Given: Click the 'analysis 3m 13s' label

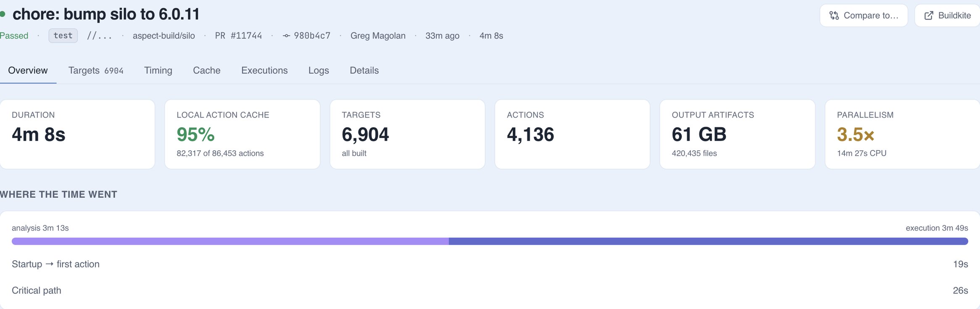Looking at the screenshot, I should (x=40, y=228).
